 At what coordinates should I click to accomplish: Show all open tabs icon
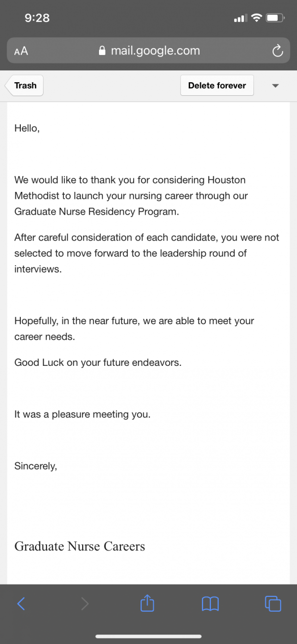[273, 603]
